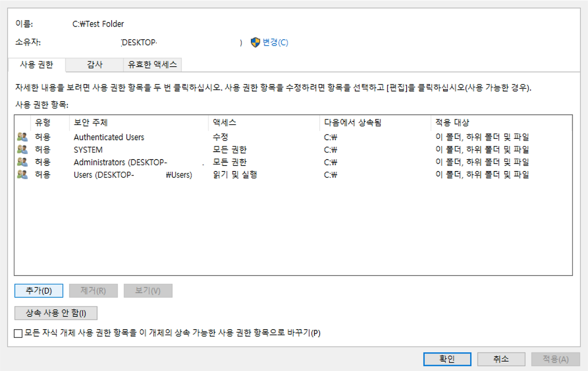
Task: Switch to the 감사 tab
Action: 94,65
